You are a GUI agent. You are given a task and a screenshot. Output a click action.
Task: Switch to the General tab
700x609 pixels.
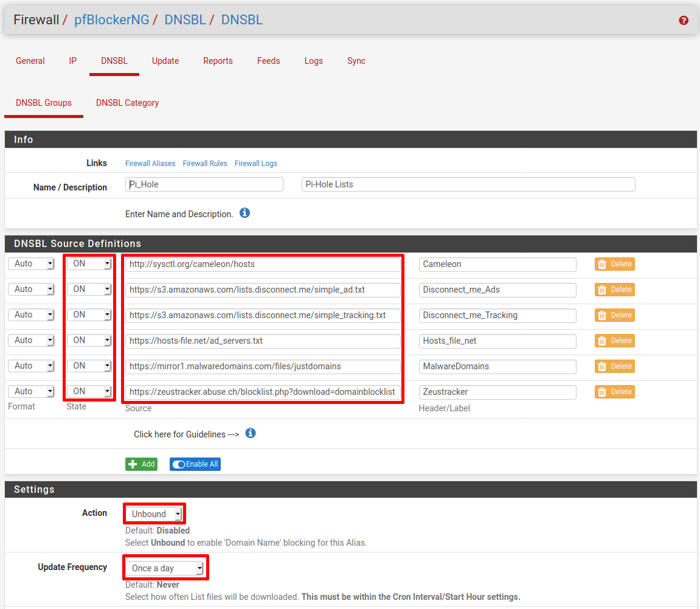point(30,61)
